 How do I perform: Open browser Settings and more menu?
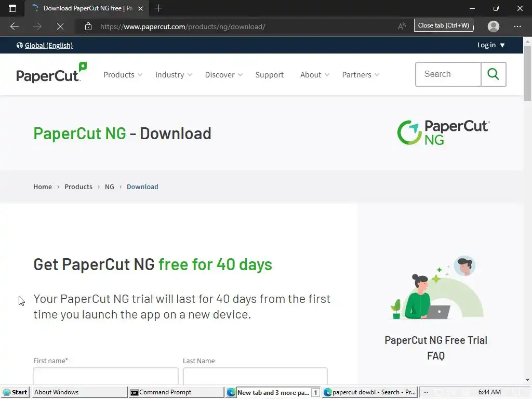(x=517, y=26)
